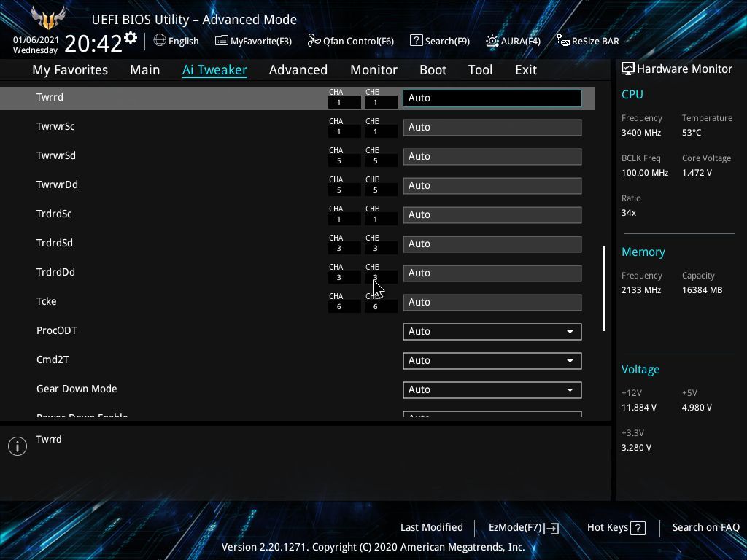Click the Twrrd CHA value box
The height and width of the screenshot is (560, 747).
pyautogui.click(x=344, y=102)
